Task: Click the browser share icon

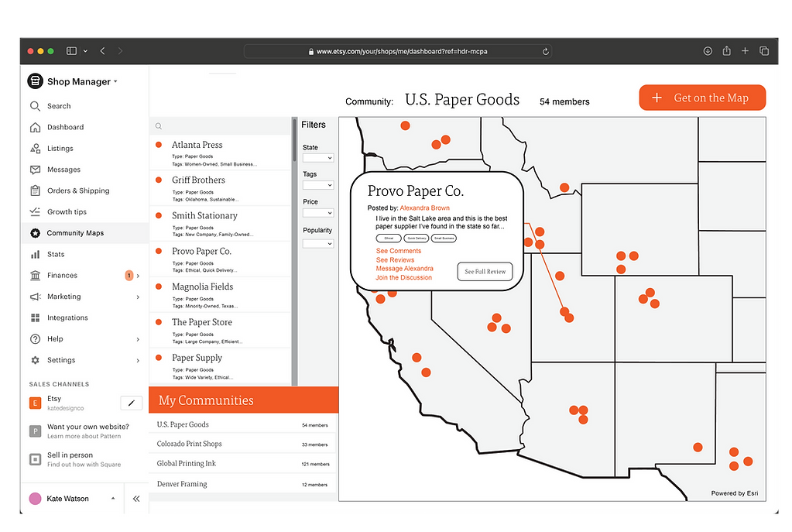Action: 726,50
